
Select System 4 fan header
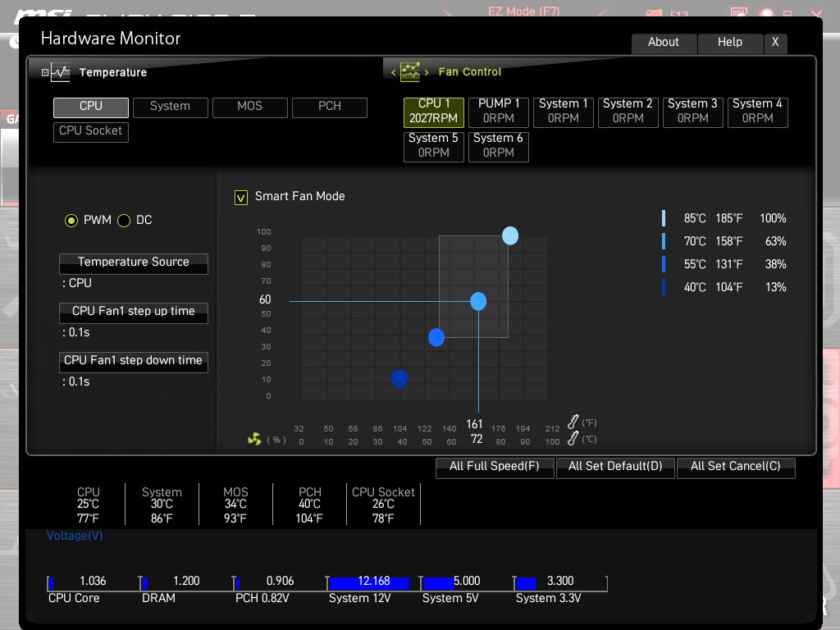point(757,112)
